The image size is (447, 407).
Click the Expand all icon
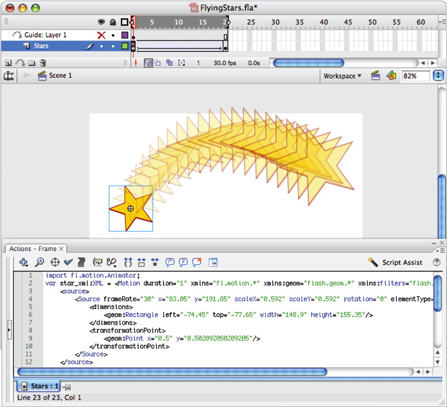pos(155,262)
